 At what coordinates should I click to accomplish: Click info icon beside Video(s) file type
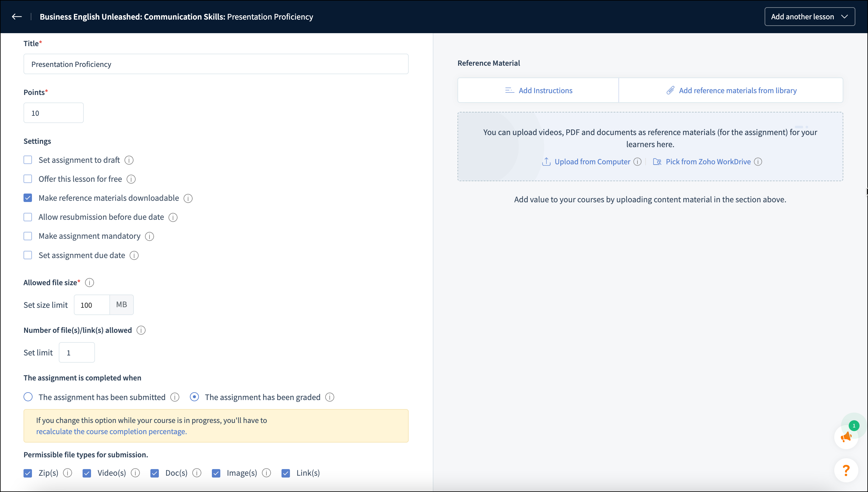[x=135, y=473]
